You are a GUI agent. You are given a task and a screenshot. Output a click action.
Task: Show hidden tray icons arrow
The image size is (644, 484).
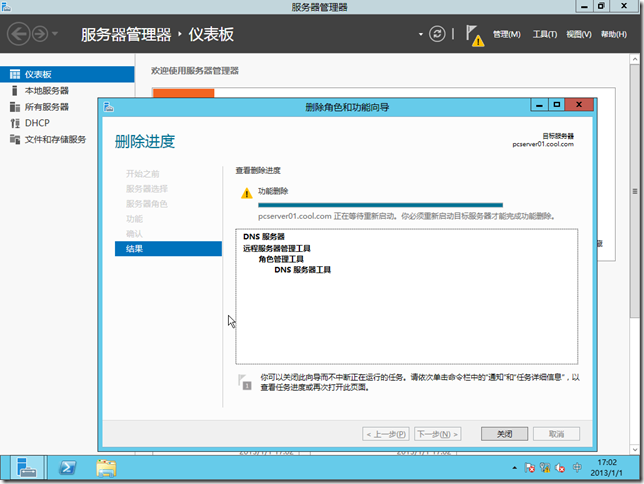coord(515,468)
